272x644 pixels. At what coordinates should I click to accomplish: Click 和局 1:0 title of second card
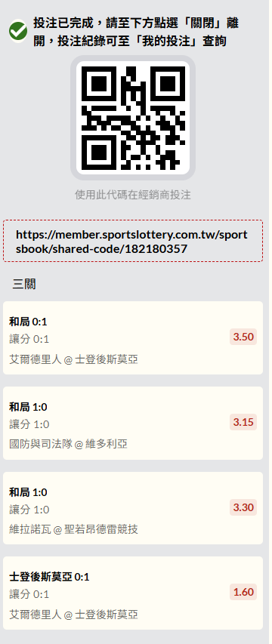tap(29, 407)
